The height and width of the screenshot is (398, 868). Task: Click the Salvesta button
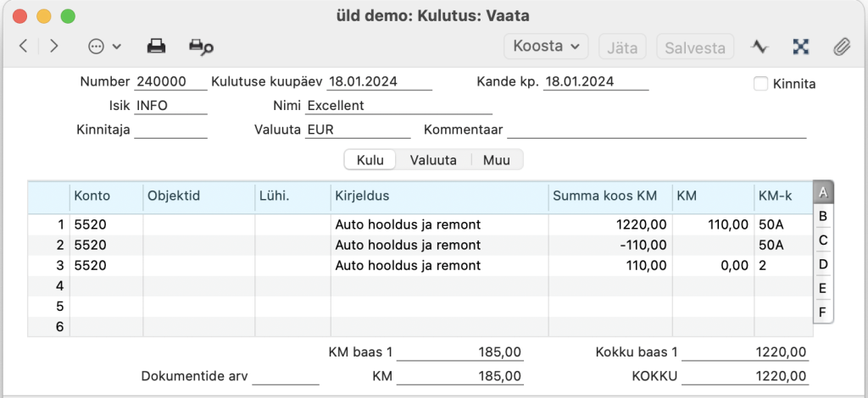point(695,47)
